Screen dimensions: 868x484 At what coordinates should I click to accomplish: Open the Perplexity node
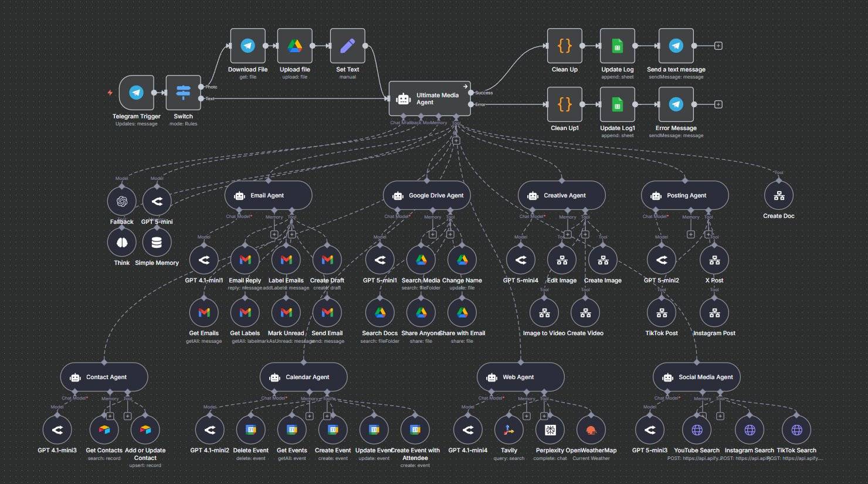pos(550,430)
